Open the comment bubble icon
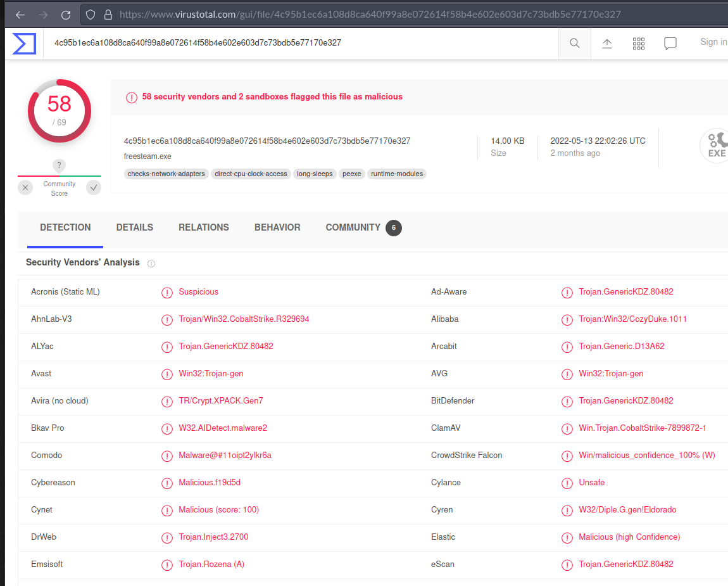Viewport: 728px width, 586px height. pyautogui.click(x=670, y=44)
